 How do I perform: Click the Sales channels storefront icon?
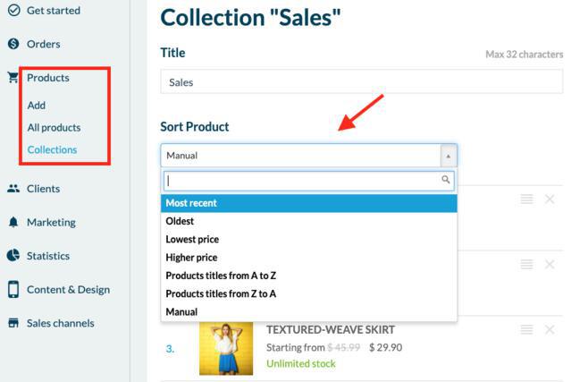(x=13, y=323)
